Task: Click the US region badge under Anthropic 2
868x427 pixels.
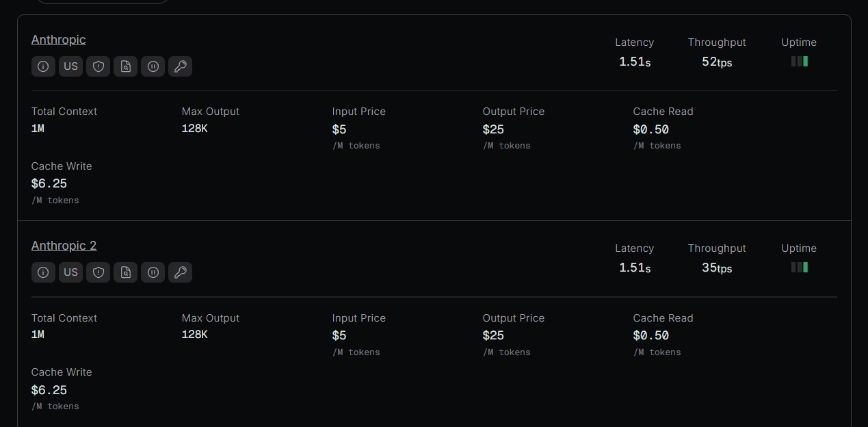Action: [x=70, y=272]
